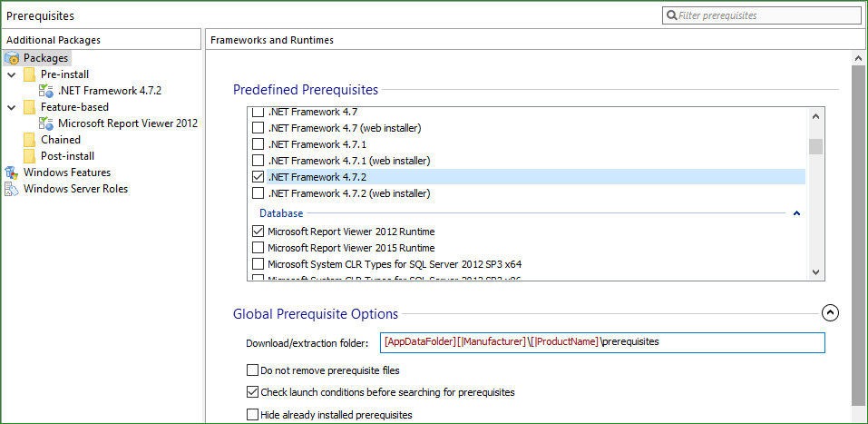This screenshot has width=868, height=424.
Task: Click the Additional Packages header
Action: point(54,40)
